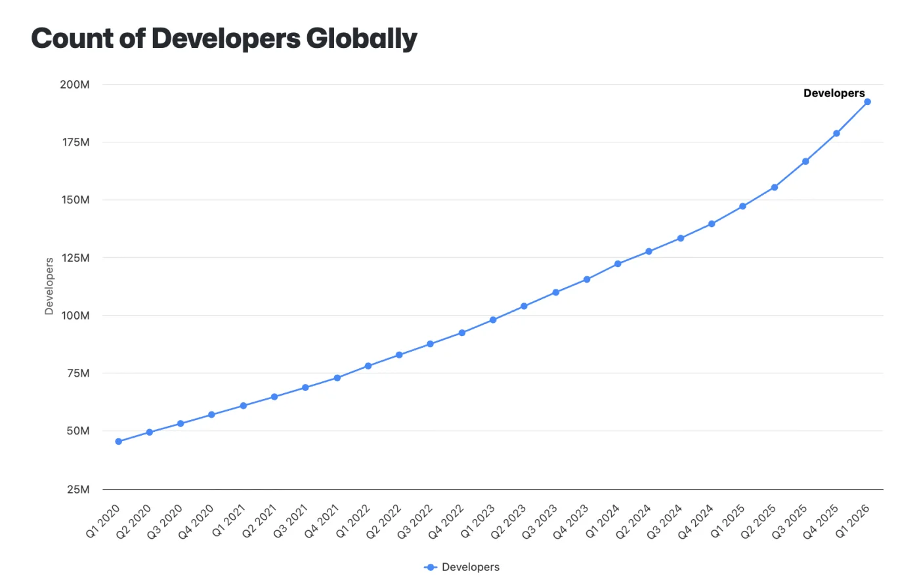Click the Q1 2026 data point
Image resolution: width=919 pixels, height=588 pixels.
[867, 102]
